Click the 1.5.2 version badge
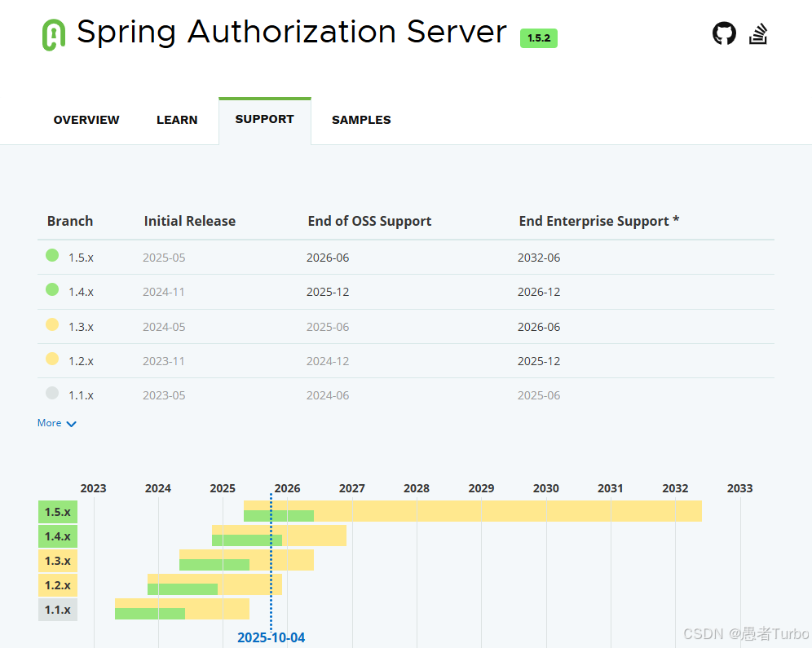The image size is (812, 648). pos(539,38)
